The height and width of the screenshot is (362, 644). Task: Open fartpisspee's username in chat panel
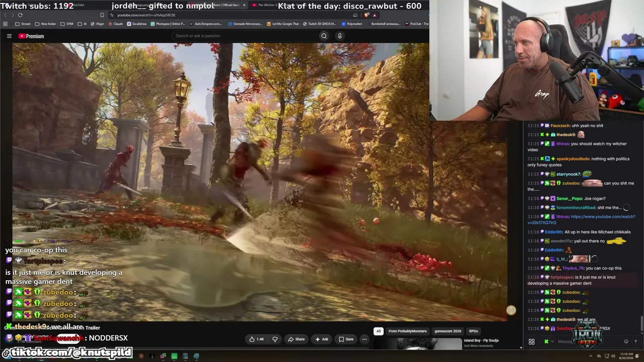pyautogui.click(x=562, y=277)
